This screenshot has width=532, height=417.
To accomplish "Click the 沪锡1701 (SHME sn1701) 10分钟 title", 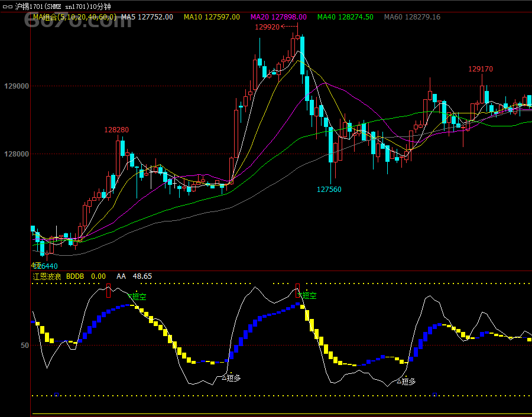I will [x=63, y=6].
